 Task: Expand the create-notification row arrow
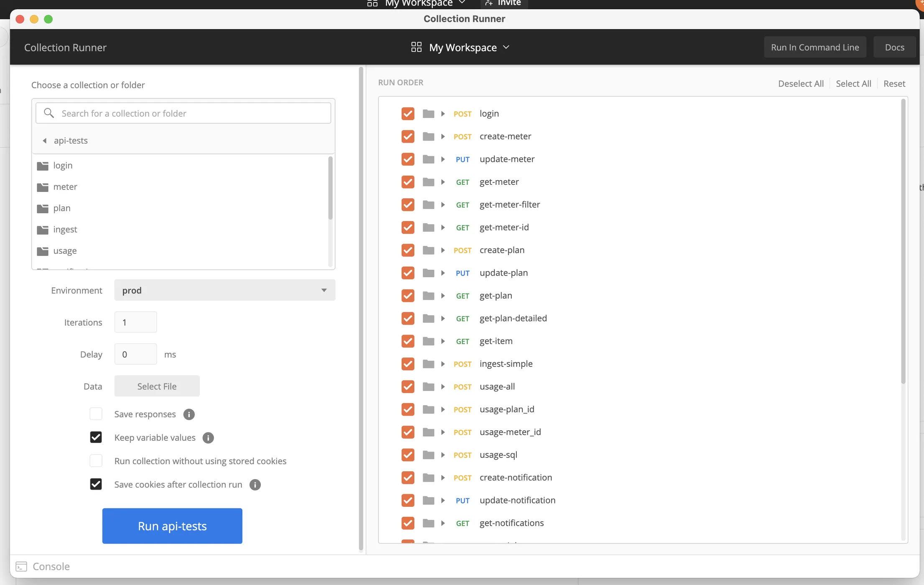(443, 478)
